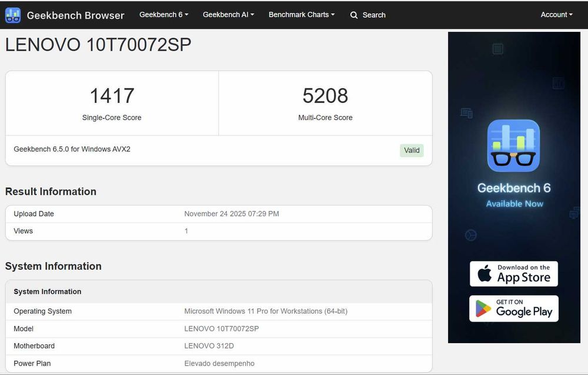Click the LENOVO 10T70072SP model value in table

click(x=221, y=329)
